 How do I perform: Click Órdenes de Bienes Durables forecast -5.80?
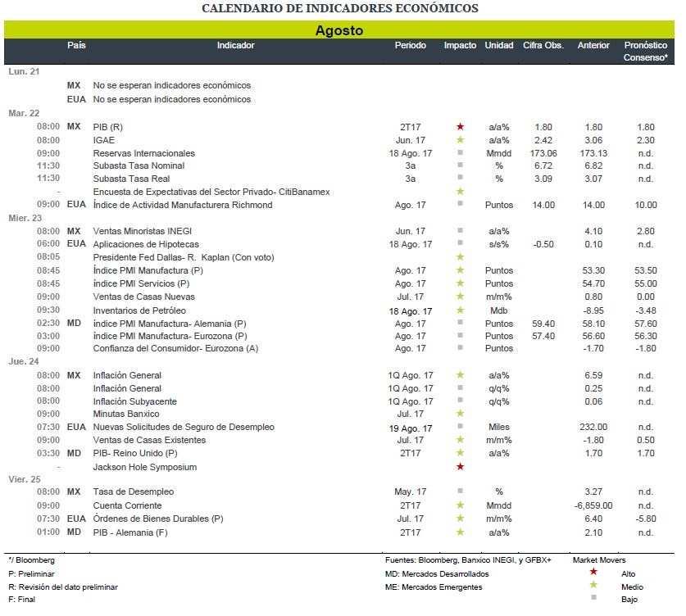point(645,519)
